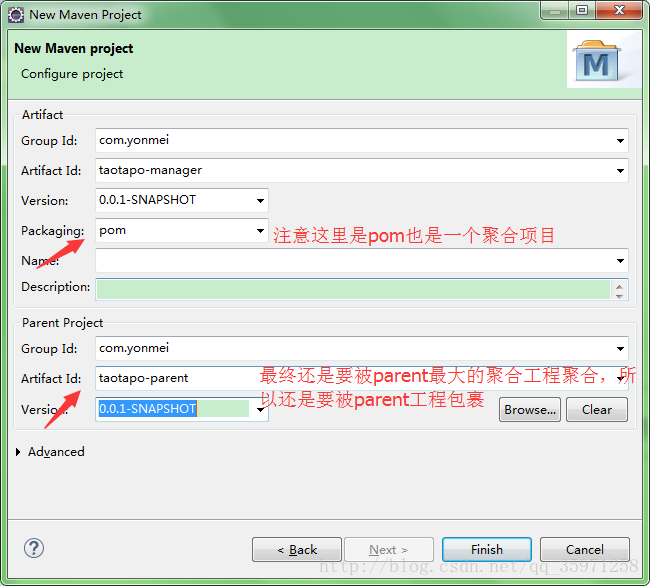Open the Parent Project Group Id dropdown arrow
Screen dimensions: 650x586
coord(620,349)
